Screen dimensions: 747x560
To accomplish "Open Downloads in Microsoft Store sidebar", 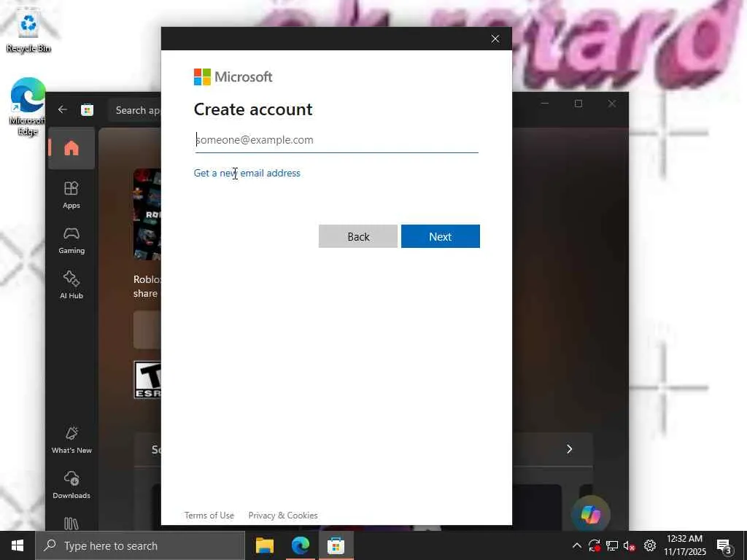I will (71, 485).
